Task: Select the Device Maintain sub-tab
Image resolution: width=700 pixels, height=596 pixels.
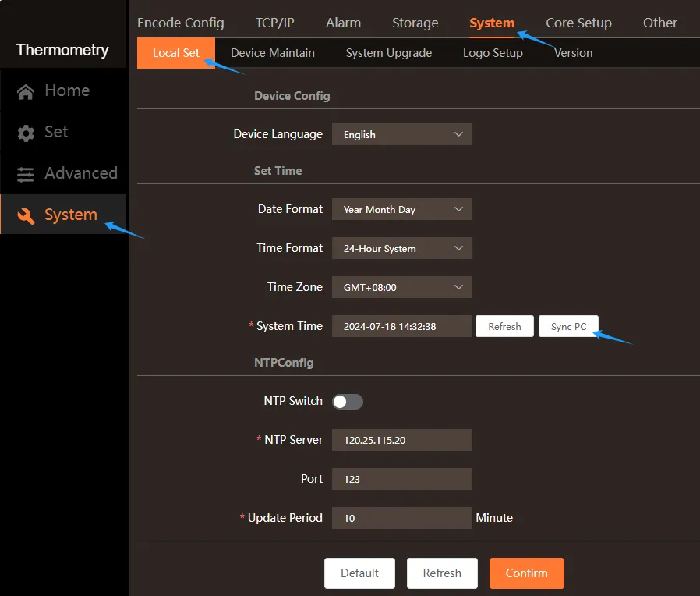Action: tap(273, 53)
